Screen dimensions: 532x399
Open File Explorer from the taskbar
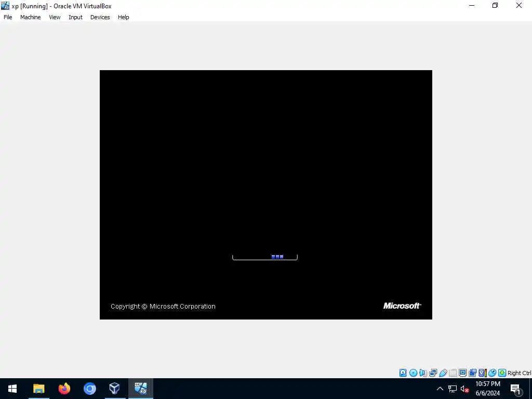tap(38, 389)
